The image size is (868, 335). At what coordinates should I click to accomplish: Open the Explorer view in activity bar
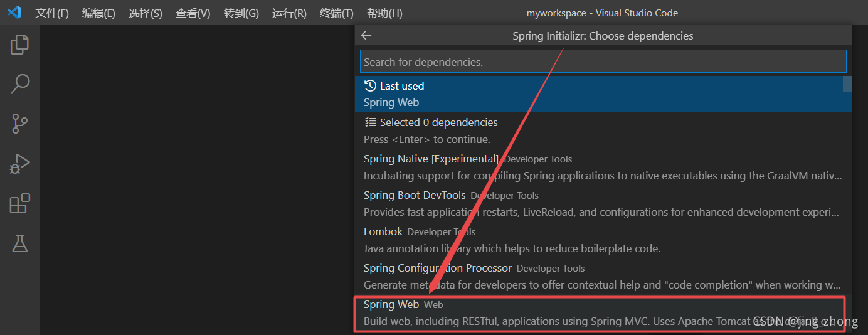pyautogui.click(x=19, y=45)
